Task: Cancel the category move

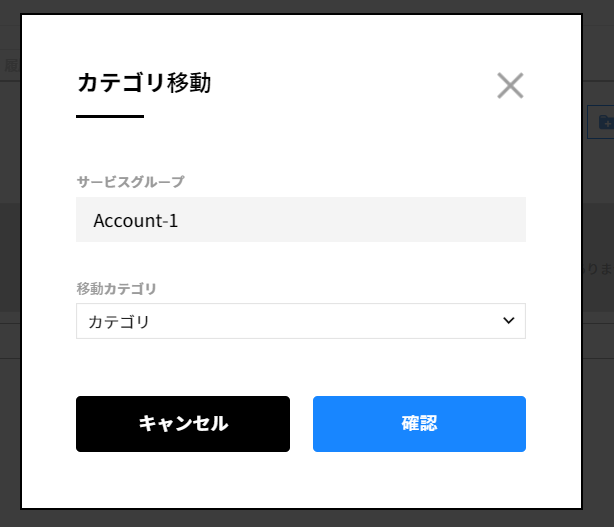Action: [183, 424]
